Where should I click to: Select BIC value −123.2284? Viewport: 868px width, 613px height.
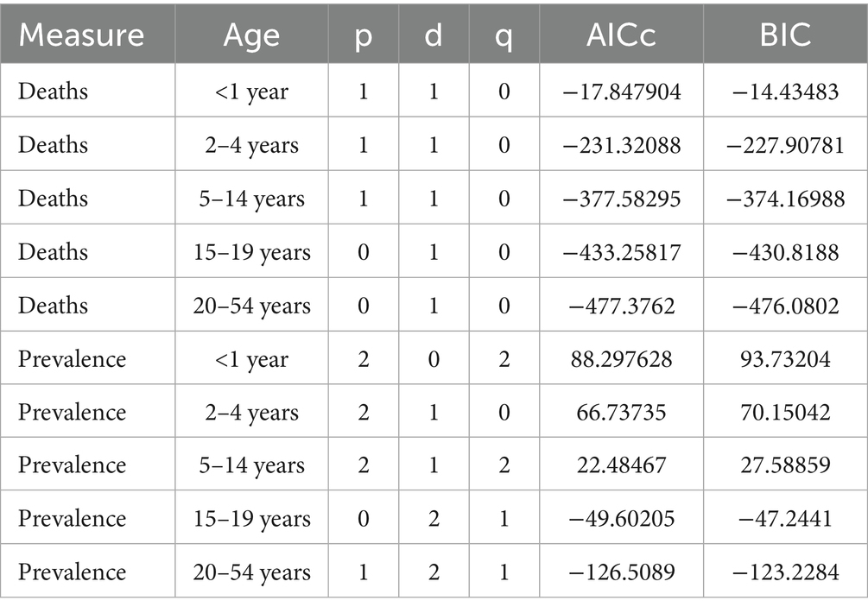pos(785,572)
